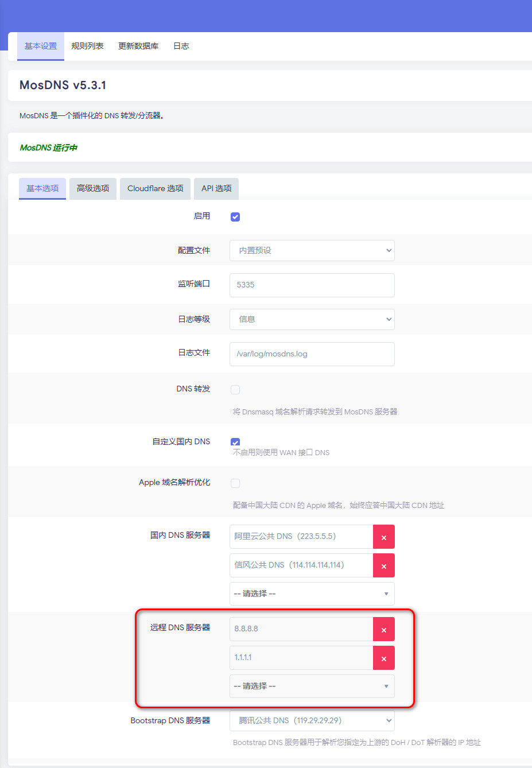
Task: Click the 监听端口 input field
Action: click(x=312, y=285)
